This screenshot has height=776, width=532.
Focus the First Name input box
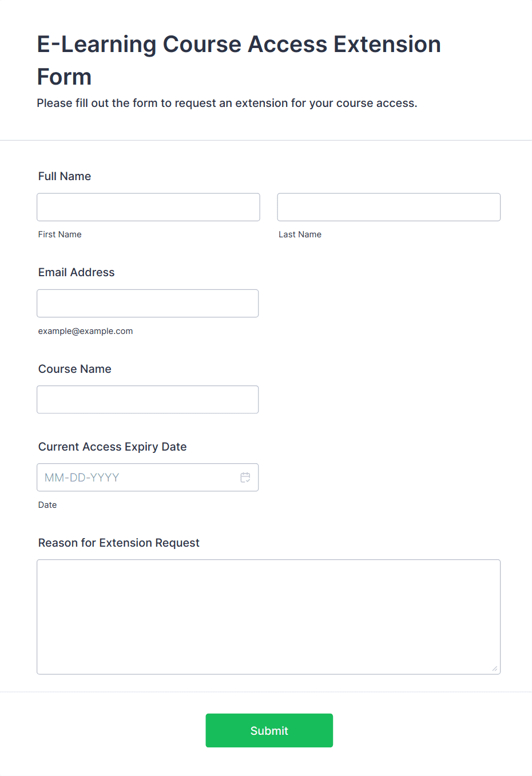(x=148, y=207)
